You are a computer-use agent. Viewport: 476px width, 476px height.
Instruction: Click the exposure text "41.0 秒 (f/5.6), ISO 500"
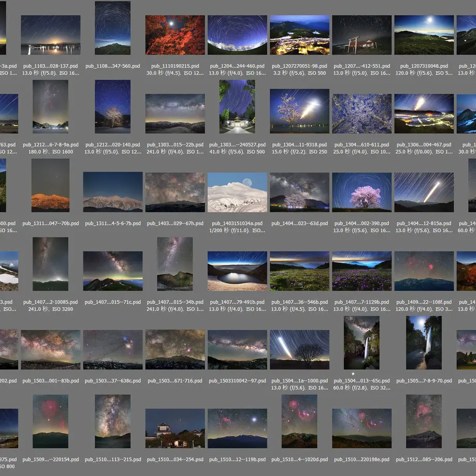[237, 152]
